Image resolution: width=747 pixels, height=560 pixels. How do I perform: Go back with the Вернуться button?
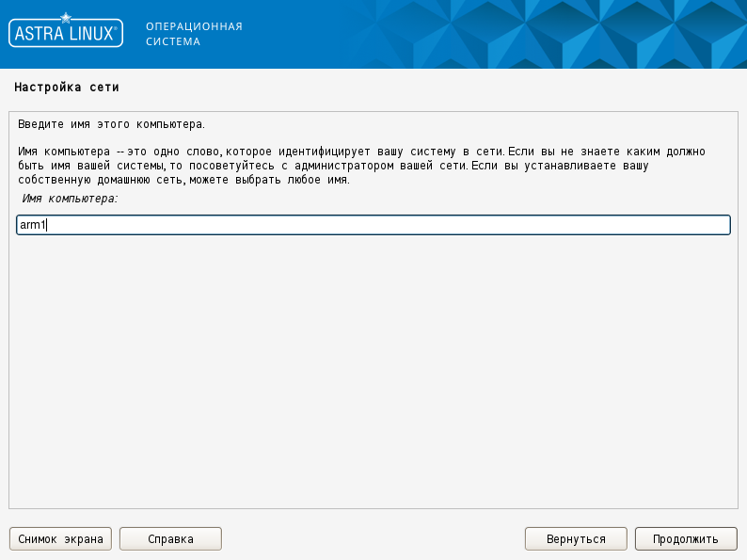pos(576,538)
